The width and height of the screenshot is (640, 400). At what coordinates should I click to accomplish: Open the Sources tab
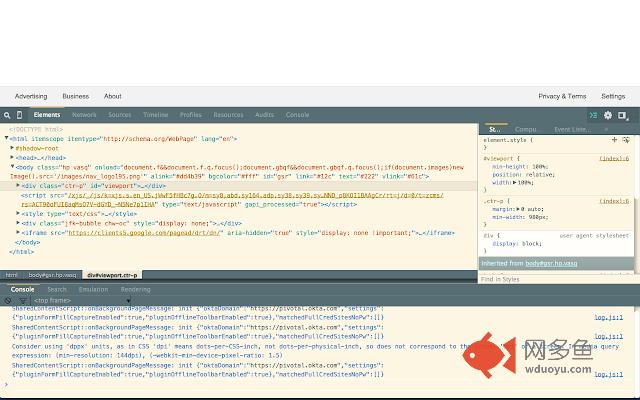pos(120,115)
